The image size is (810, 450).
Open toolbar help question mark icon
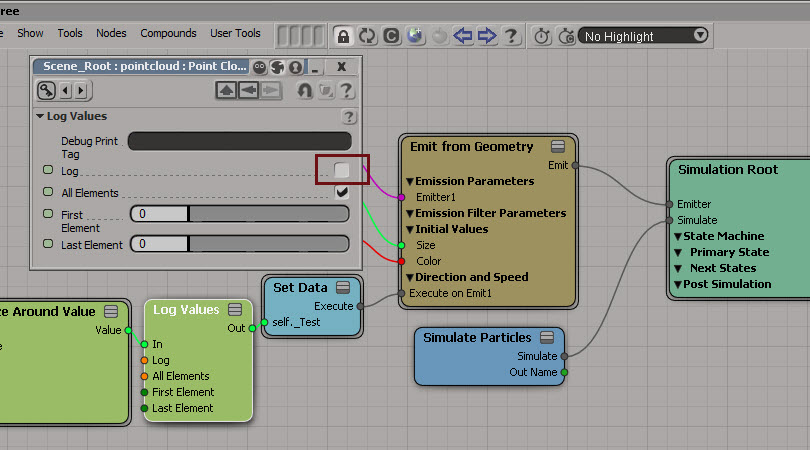[x=511, y=36]
